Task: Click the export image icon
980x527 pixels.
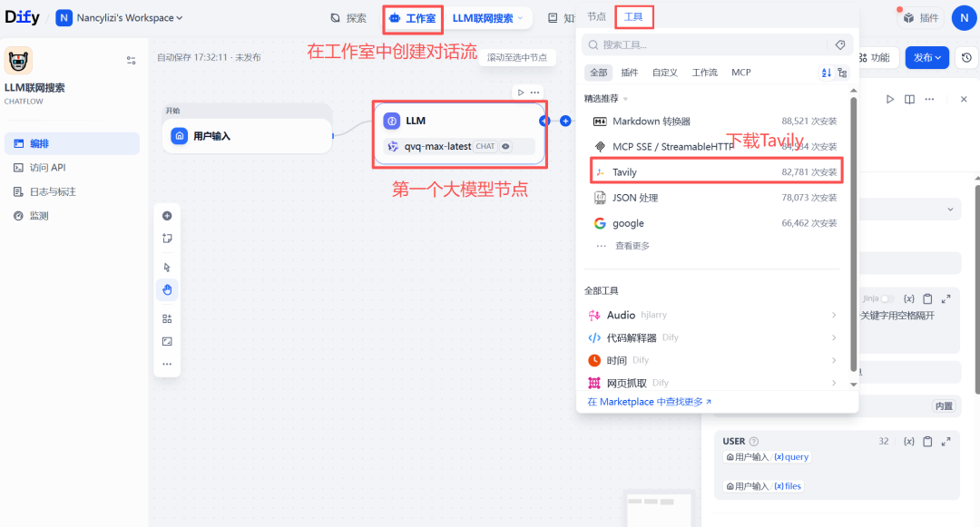Action: point(167,342)
